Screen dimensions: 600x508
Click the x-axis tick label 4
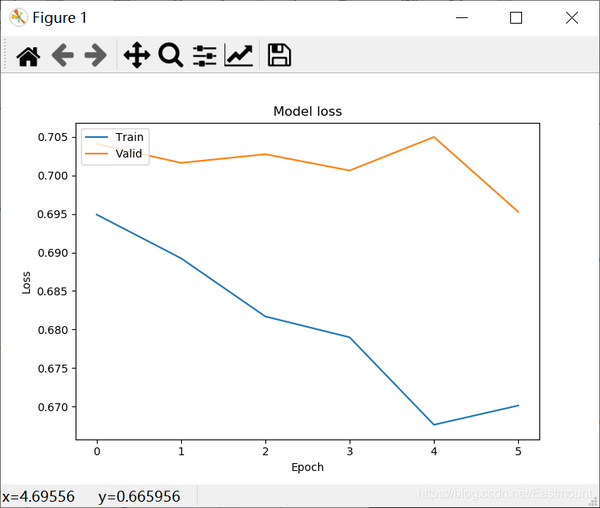(434, 451)
